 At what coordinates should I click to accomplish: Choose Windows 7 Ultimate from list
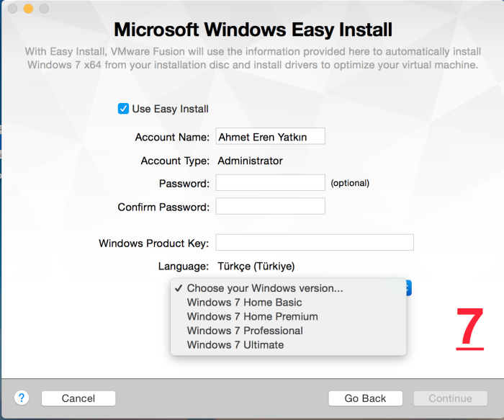coord(288,345)
